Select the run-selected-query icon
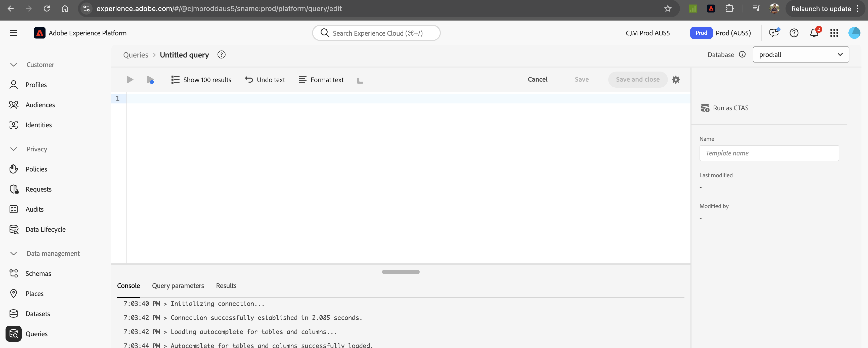868x348 pixels. (151, 79)
